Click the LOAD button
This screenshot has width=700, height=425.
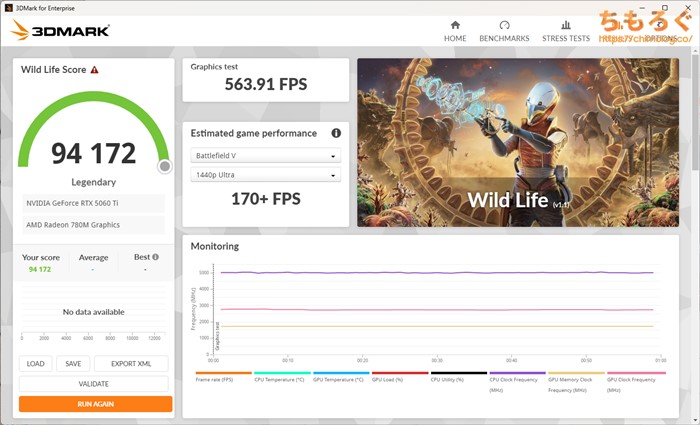tap(35, 363)
